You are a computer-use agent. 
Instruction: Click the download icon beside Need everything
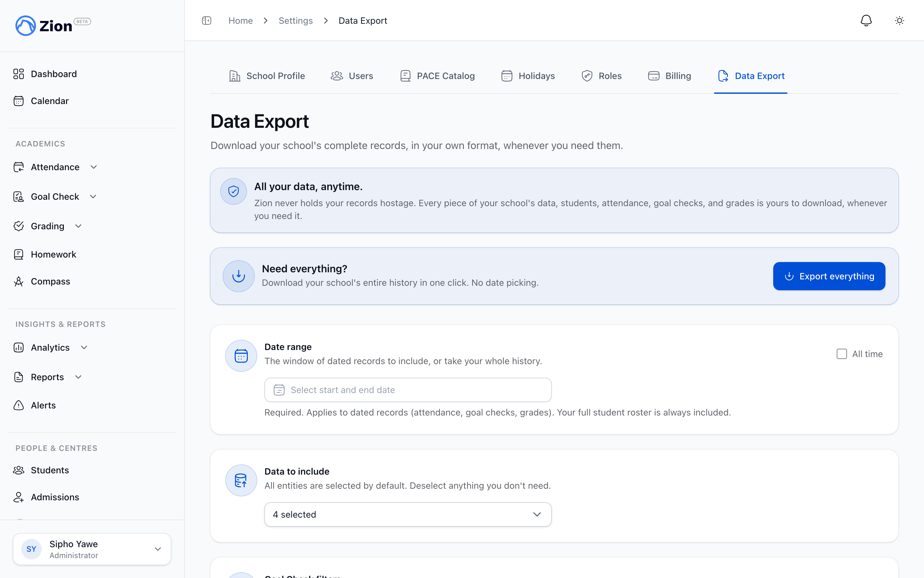(239, 276)
